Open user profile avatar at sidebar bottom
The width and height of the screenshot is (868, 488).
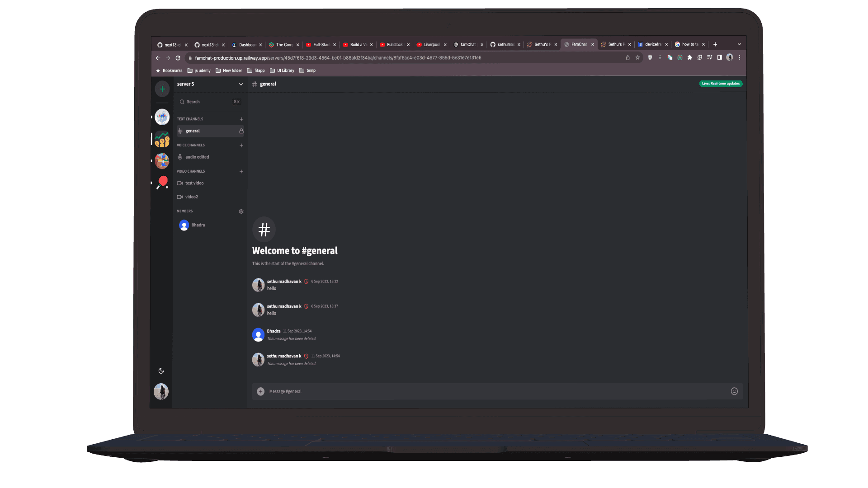161,391
